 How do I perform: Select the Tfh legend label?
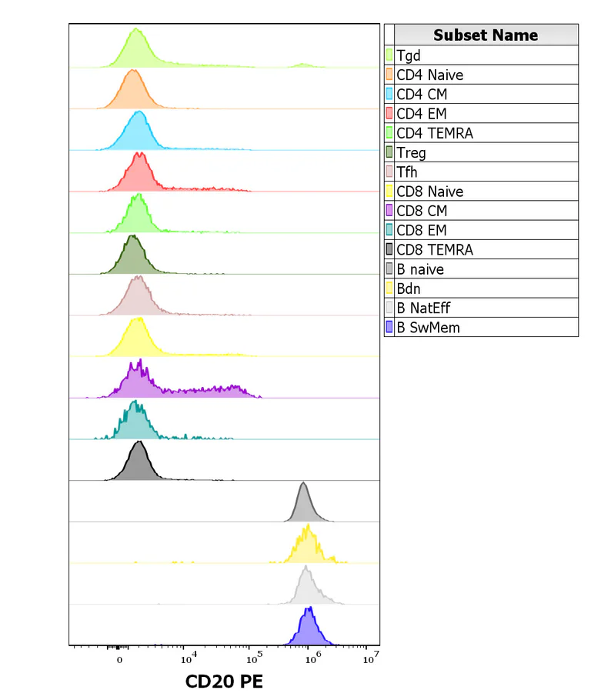(x=407, y=172)
